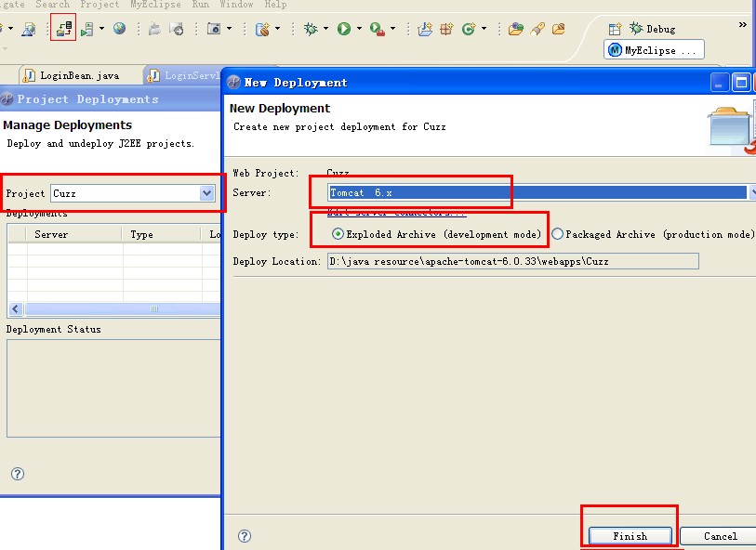Click the Deploy MyEclipse J2EE Project to Server icon
Image resolution: width=756 pixels, height=550 pixels.
click(63, 29)
